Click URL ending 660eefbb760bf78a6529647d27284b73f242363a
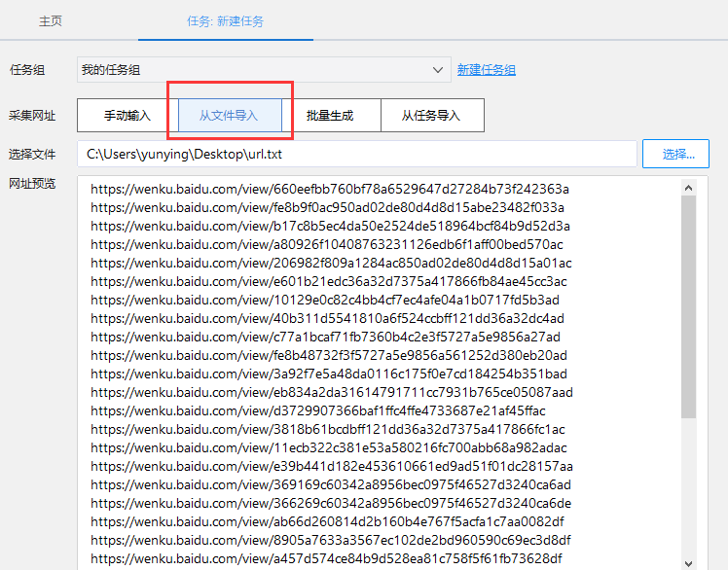The height and width of the screenshot is (570, 728). [330, 189]
